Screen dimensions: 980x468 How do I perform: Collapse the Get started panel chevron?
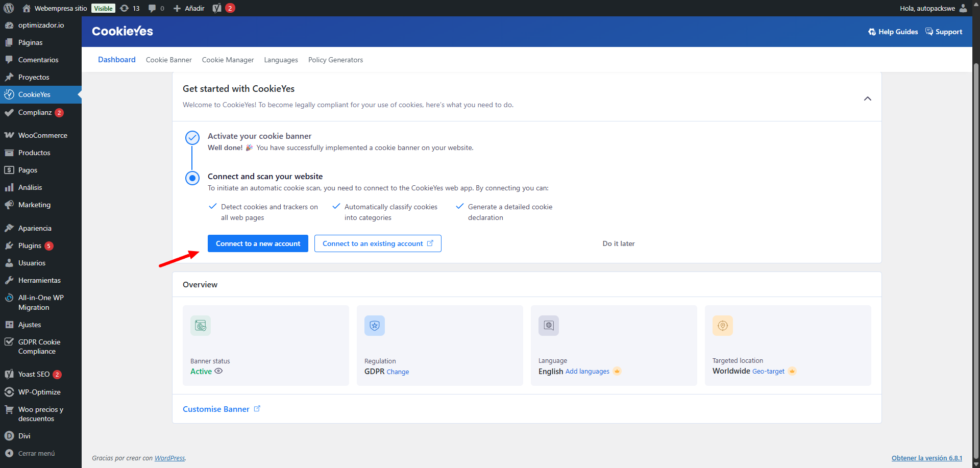(x=868, y=98)
